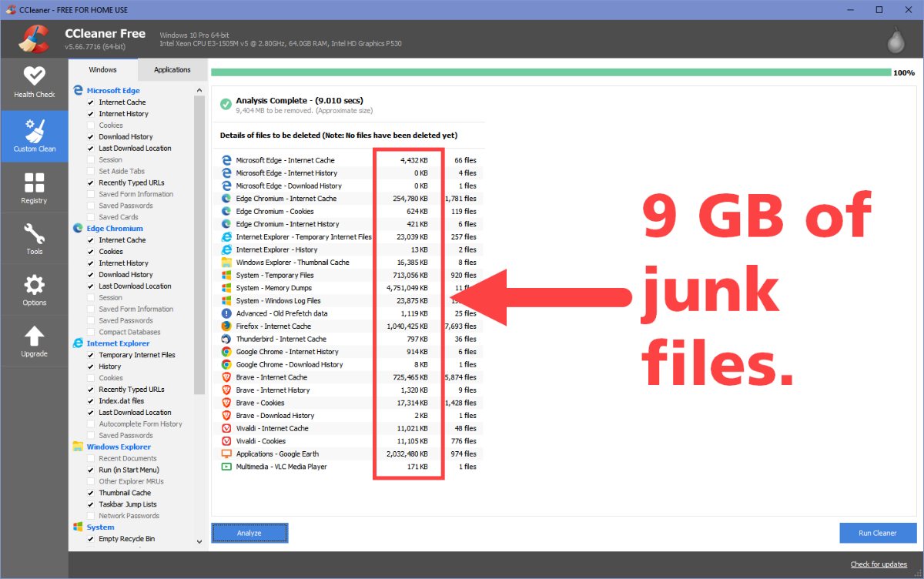
Task: Enable Network Passwords cleaning
Action: click(91, 516)
